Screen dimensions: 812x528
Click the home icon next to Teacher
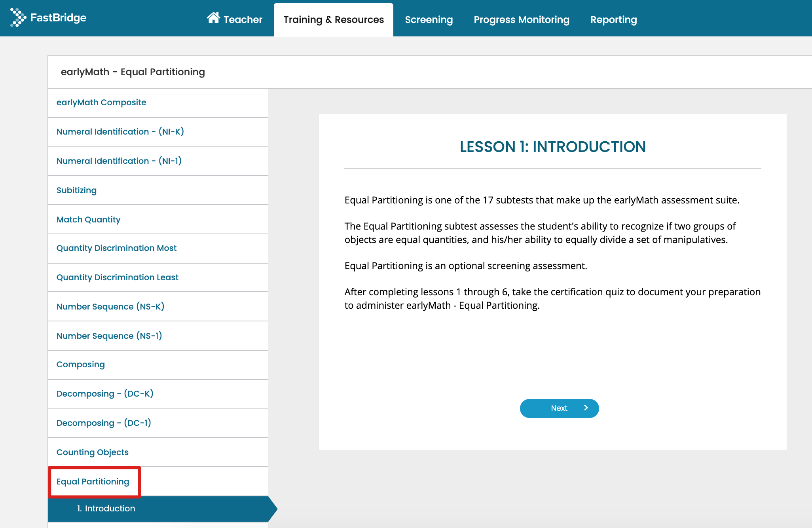click(213, 17)
